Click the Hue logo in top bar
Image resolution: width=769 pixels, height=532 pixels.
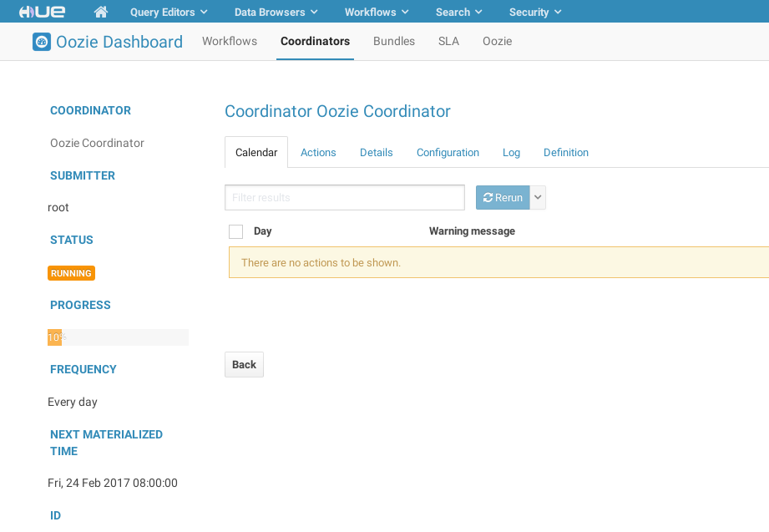tap(43, 12)
